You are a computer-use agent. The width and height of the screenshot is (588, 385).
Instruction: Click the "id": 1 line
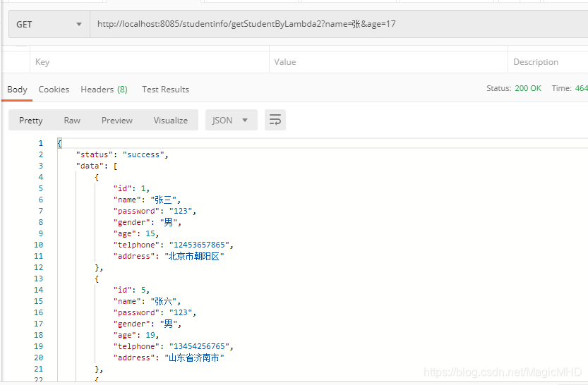[131, 188]
